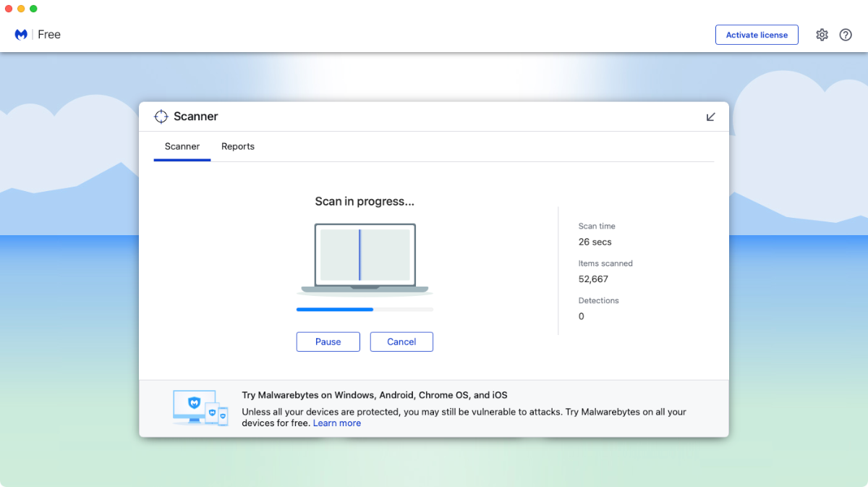Click the Scan time showing 26 secs
Viewport: 868px width, 487px height.
(x=595, y=242)
